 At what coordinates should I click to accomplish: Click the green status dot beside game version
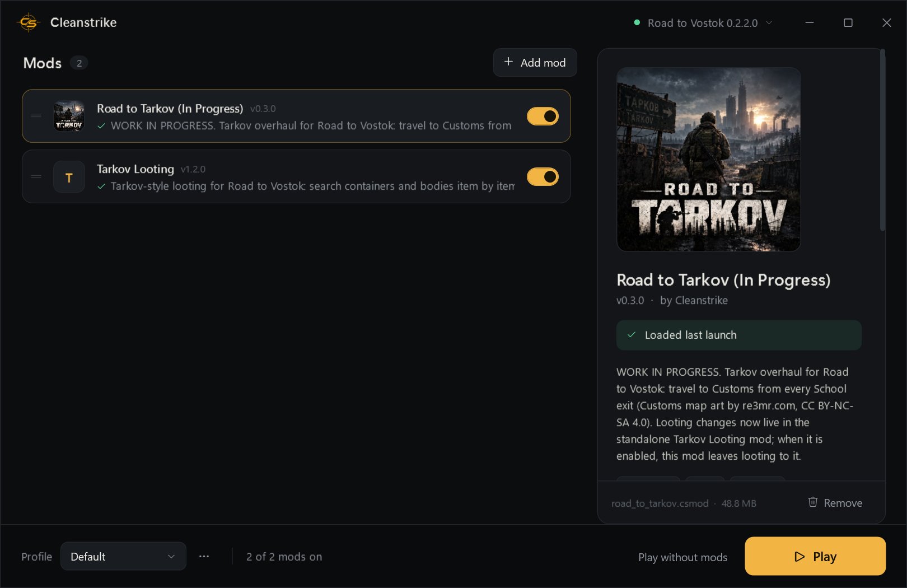click(x=637, y=23)
